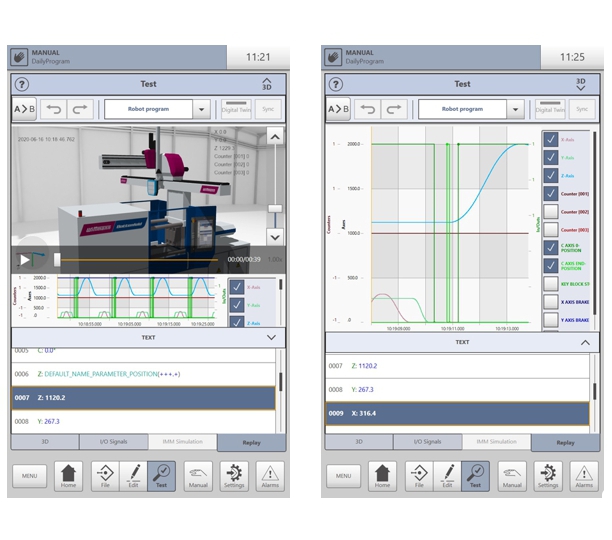
Task: Toggle C AXIS END-POSITION checkbox
Action: [551, 266]
